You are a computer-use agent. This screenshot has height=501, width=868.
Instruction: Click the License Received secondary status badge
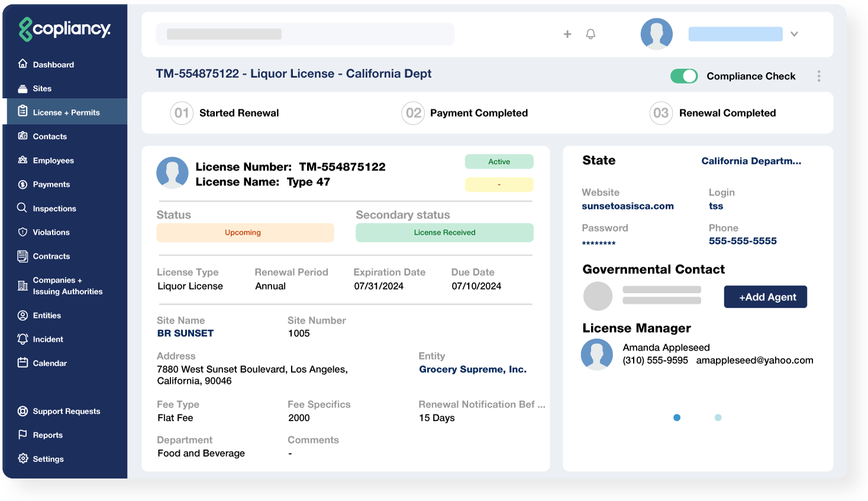pos(444,232)
